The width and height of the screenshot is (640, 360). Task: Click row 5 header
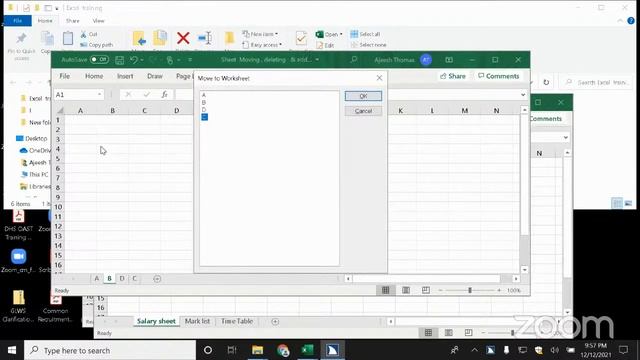[58, 159]
